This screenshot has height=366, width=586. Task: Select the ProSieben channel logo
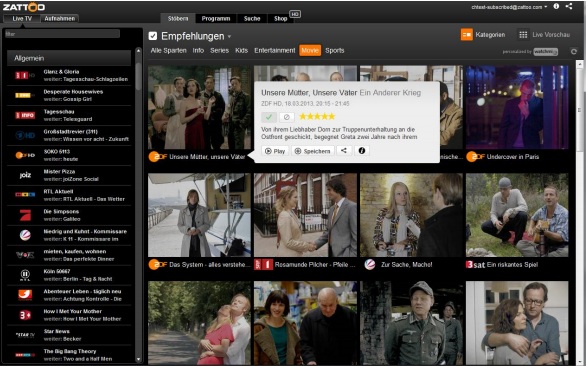click(25, 215)
